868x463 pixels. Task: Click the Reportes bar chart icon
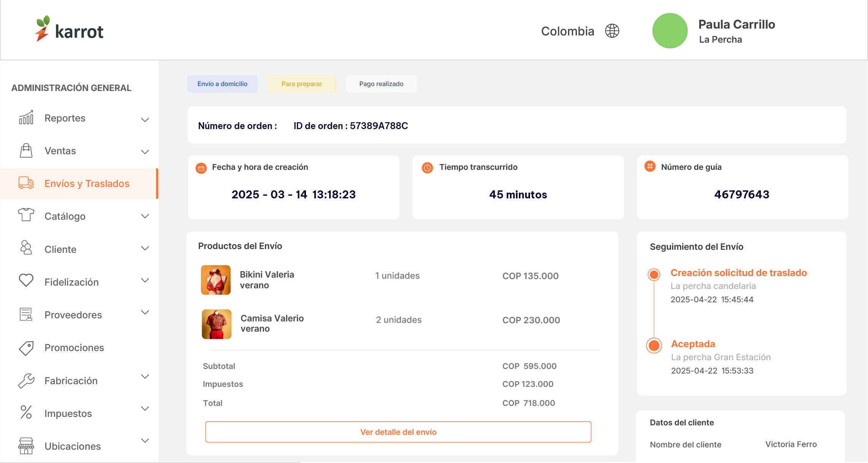[x=26, y=118]
